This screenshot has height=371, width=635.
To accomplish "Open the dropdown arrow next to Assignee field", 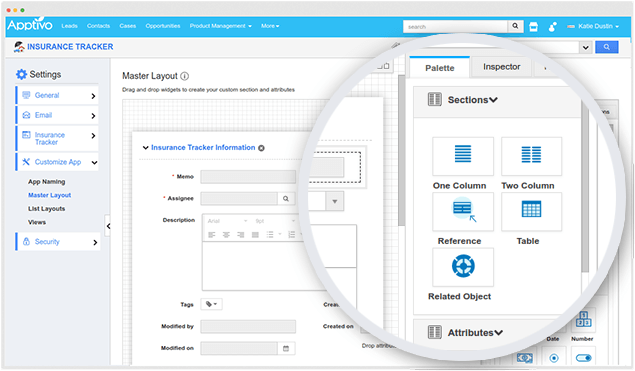I will point(335,201).
